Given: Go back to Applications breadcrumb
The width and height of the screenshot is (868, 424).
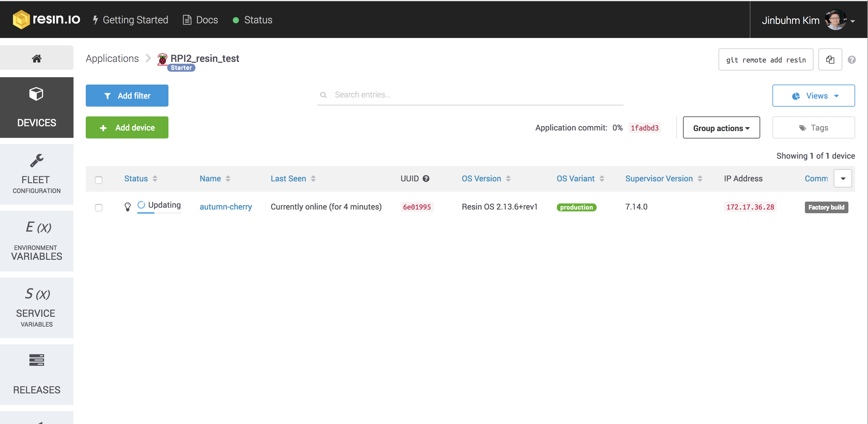Looking at the screenshot, I should point(112,58).
